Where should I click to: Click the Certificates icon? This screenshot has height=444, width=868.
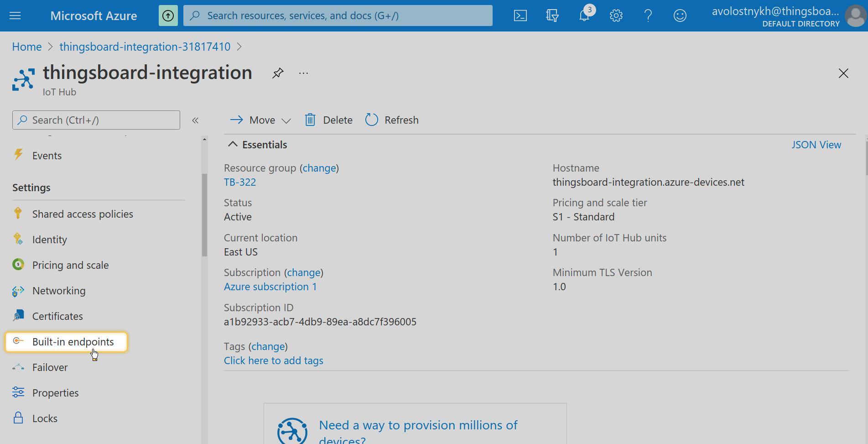tap(18, 315)
